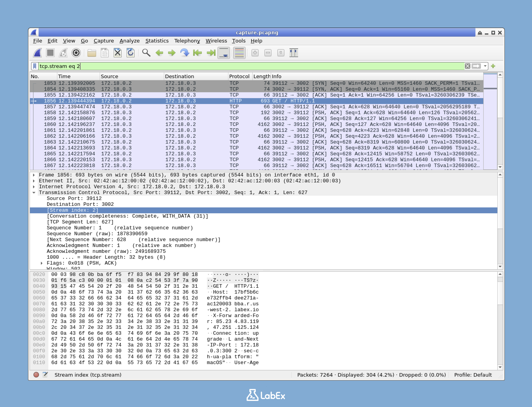Image resolution: width=532 pixels, height=407 pixels.
Task: Click the close capture file icon
Action: 118,53
